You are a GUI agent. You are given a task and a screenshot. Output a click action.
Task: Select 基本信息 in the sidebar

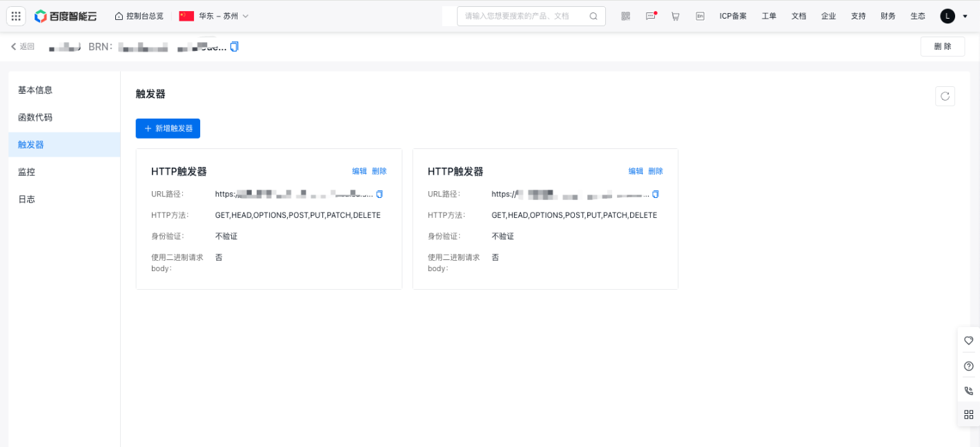click(x=64, y=90)
